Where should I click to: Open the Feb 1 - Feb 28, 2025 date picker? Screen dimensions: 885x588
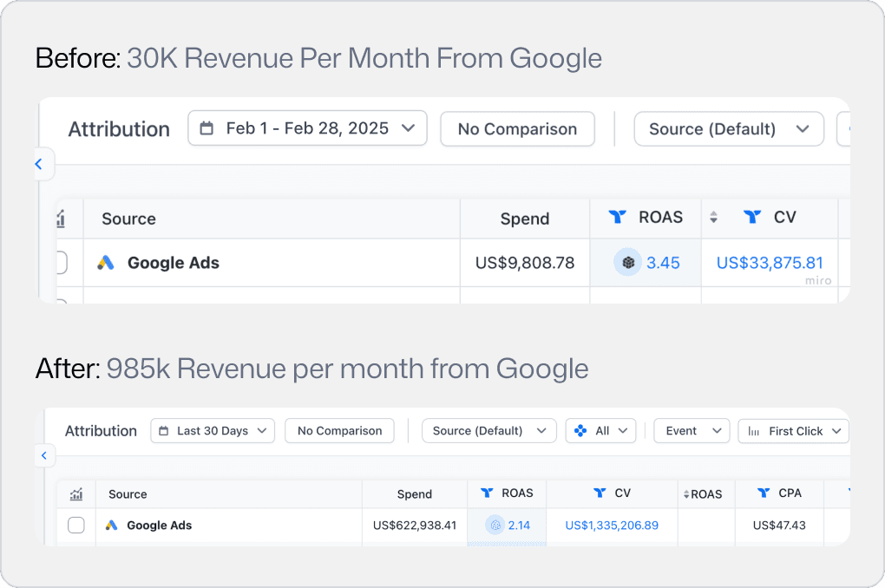[307, 128]
